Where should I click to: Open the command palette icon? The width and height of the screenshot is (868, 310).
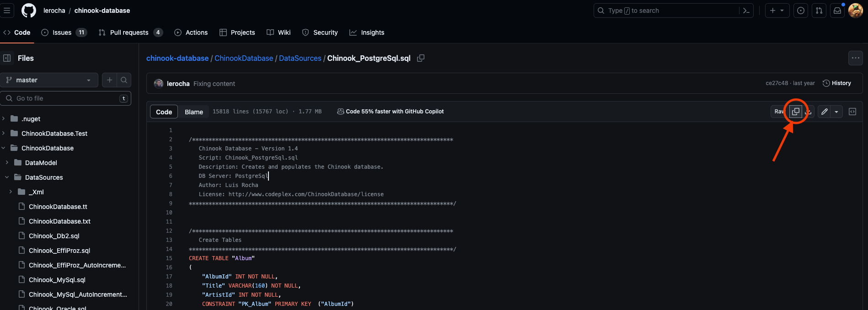[746, 11]
